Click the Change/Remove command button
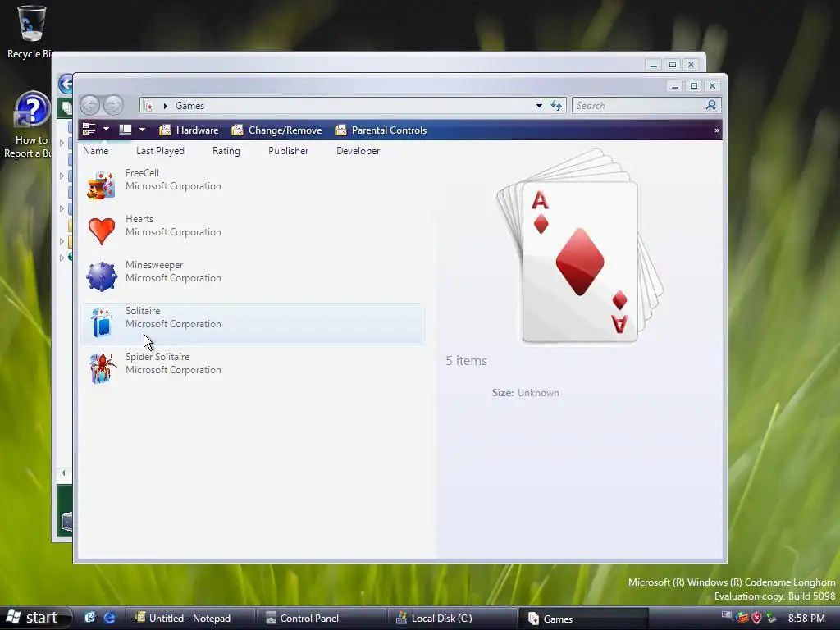Screen dimensions: 840x630 (276, 130)
